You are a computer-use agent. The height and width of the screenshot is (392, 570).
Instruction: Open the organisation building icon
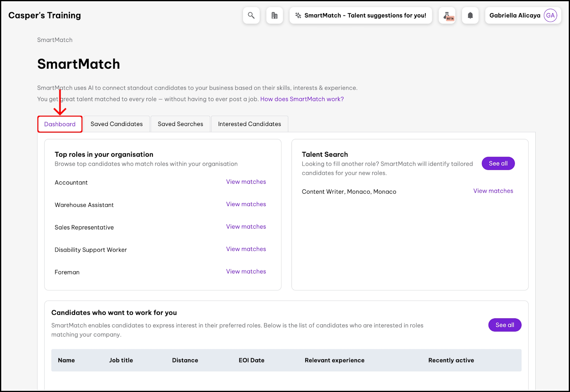274,15
